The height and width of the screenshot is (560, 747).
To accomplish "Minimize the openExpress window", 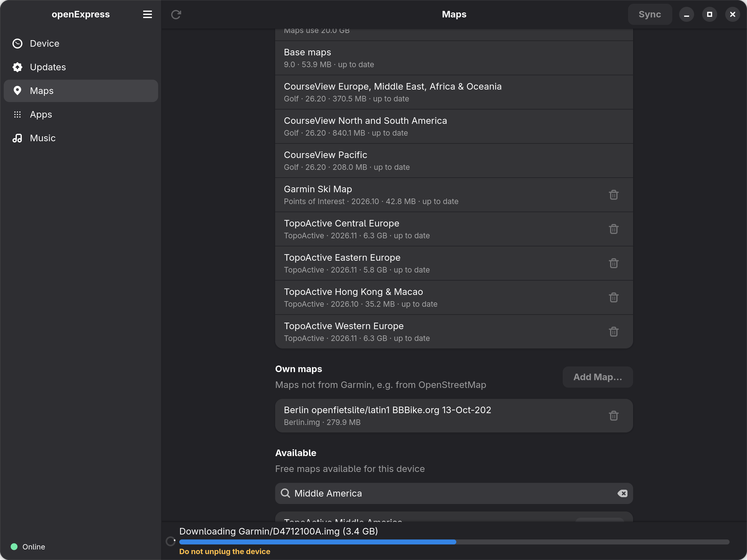I will coord(687,15).
